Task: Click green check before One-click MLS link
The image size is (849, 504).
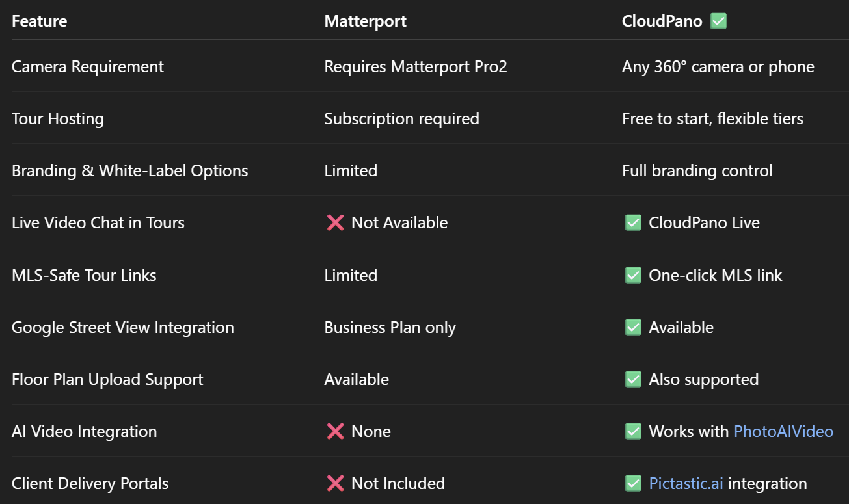Action: coord(633,275)
